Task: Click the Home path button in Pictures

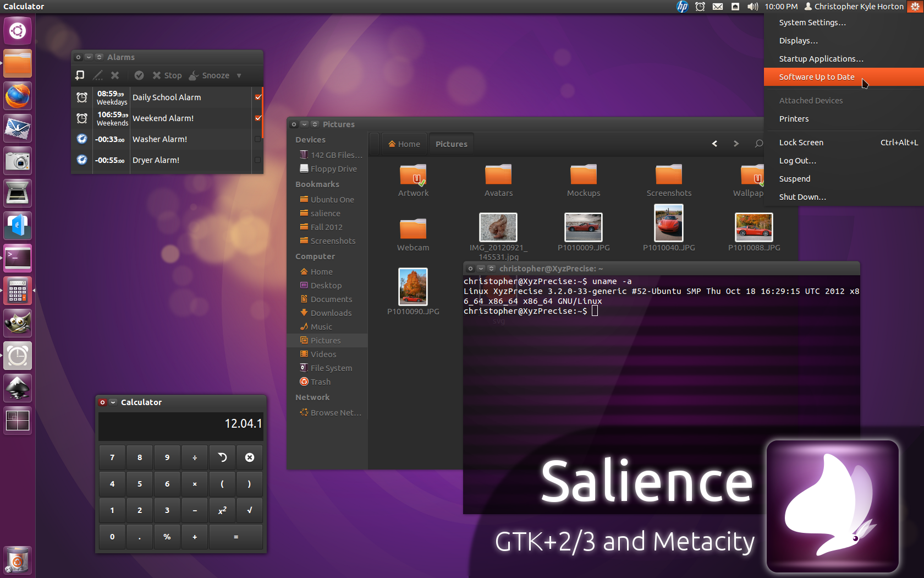Action: [x=404, y=144]
